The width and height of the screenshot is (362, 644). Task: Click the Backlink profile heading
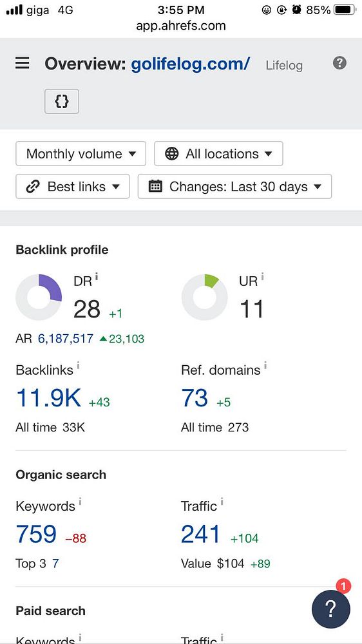click(62, 250)
